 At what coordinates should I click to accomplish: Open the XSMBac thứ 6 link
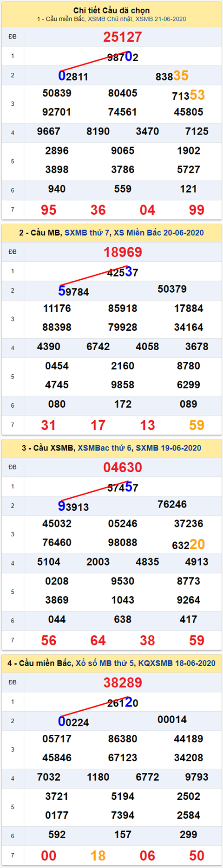[x=105, y=448]
